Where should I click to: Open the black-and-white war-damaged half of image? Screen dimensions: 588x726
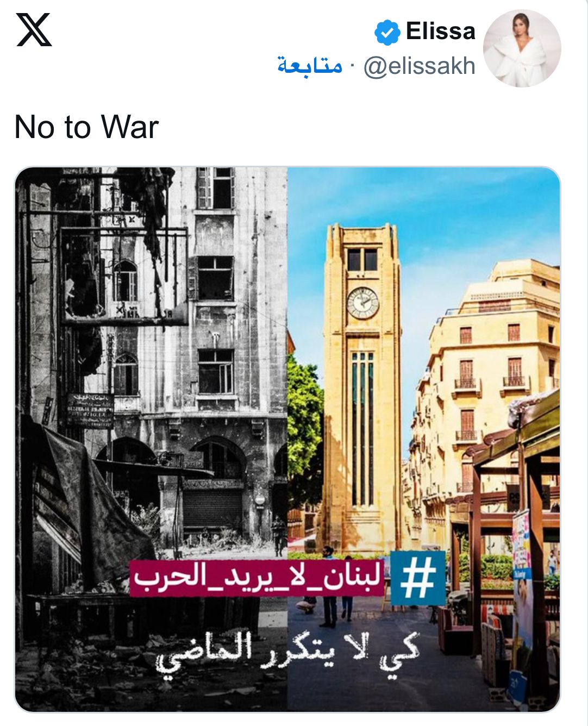151,439
